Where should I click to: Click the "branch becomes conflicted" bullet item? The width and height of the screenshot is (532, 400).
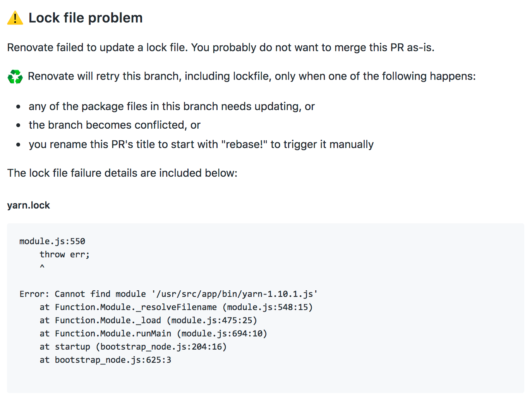coord(115,125)
